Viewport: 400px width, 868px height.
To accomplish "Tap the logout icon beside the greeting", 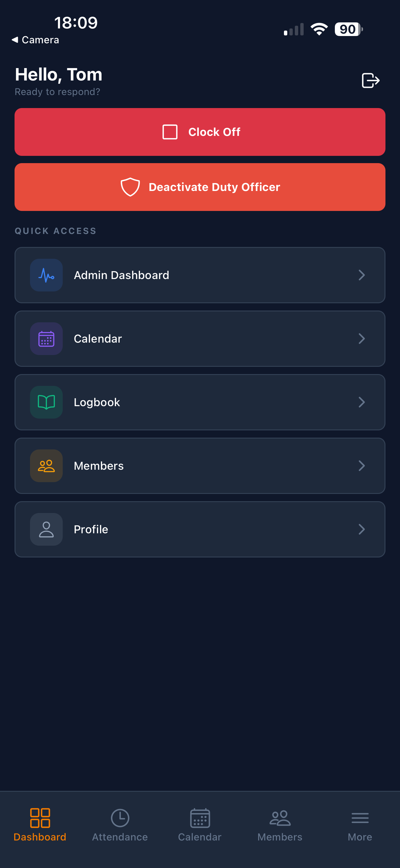I will [x=371, y=81].
